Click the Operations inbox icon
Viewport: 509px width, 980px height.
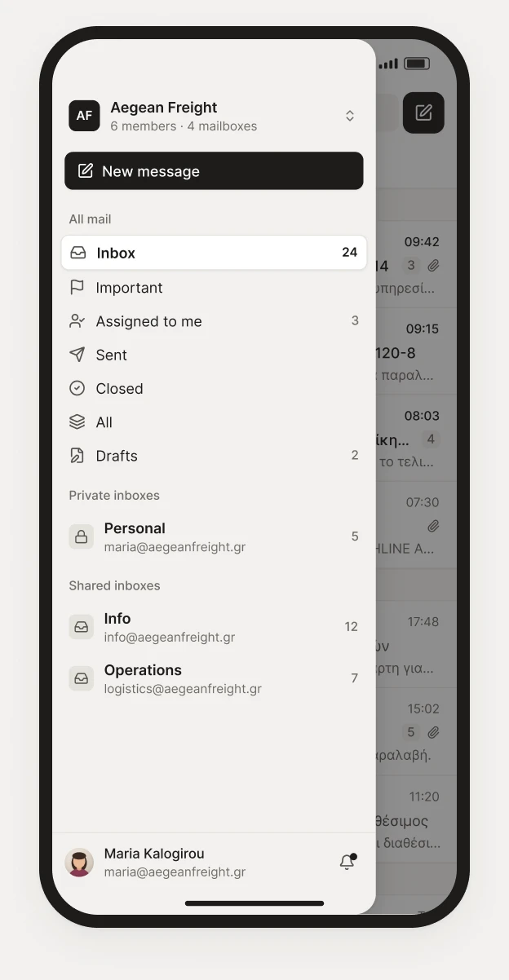(82, 678)
